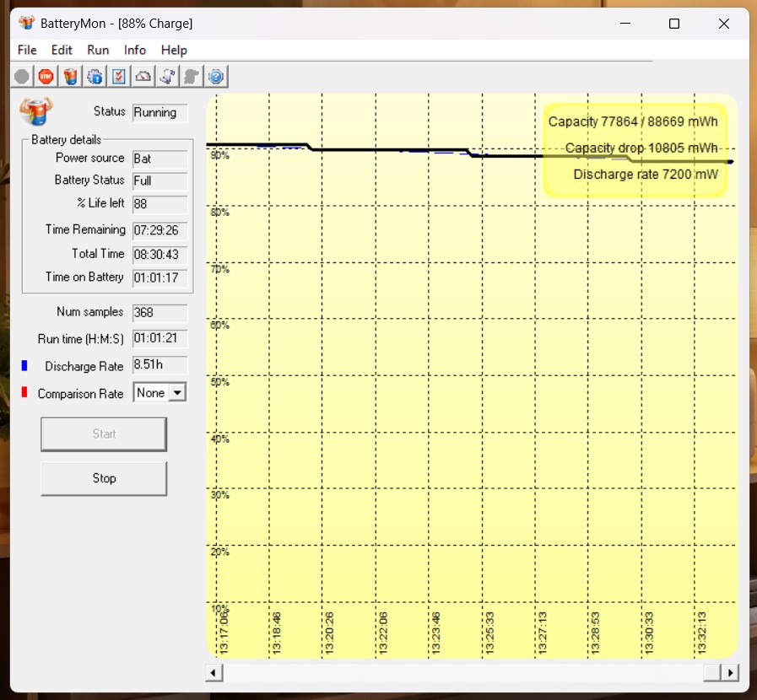Screen dimensions: 757x700
Task: Click the Discharge Rate value 8.51h
Action: click(160, 365)
